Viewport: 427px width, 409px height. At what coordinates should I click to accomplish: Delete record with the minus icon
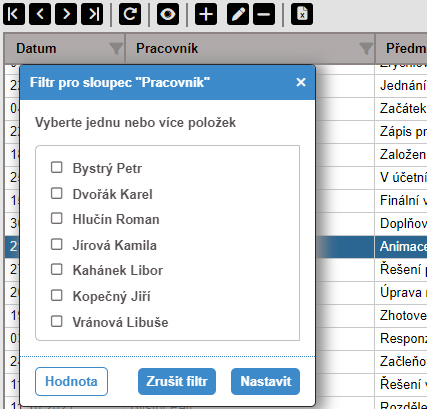pyautogui.click(x=264, y=14)
